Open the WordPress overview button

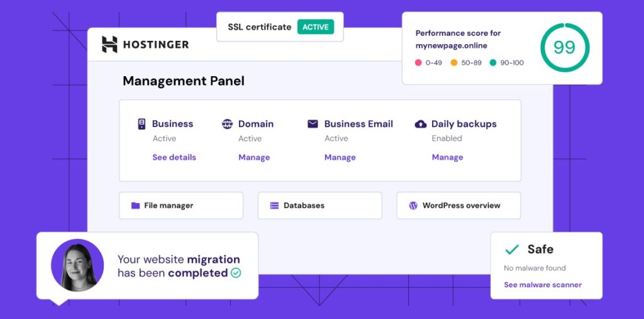[458, 206]
